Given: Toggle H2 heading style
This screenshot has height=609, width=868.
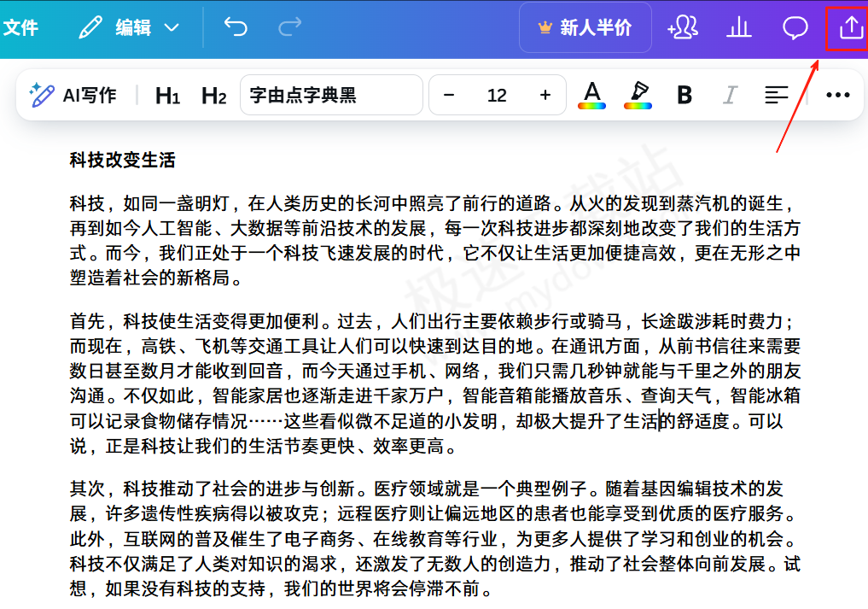Looking at the screenshot, I should [213, 95].
